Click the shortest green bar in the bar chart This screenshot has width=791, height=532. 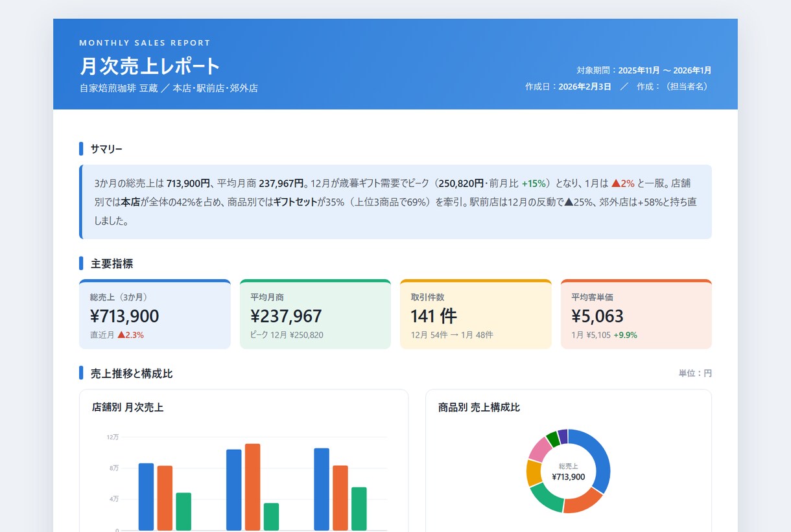click(271, 516)
